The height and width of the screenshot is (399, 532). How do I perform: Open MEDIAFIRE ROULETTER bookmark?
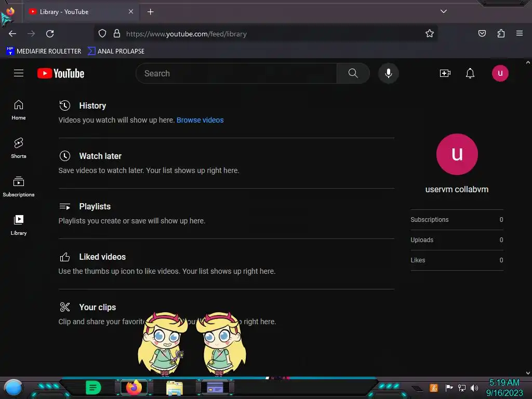point(44,51)
